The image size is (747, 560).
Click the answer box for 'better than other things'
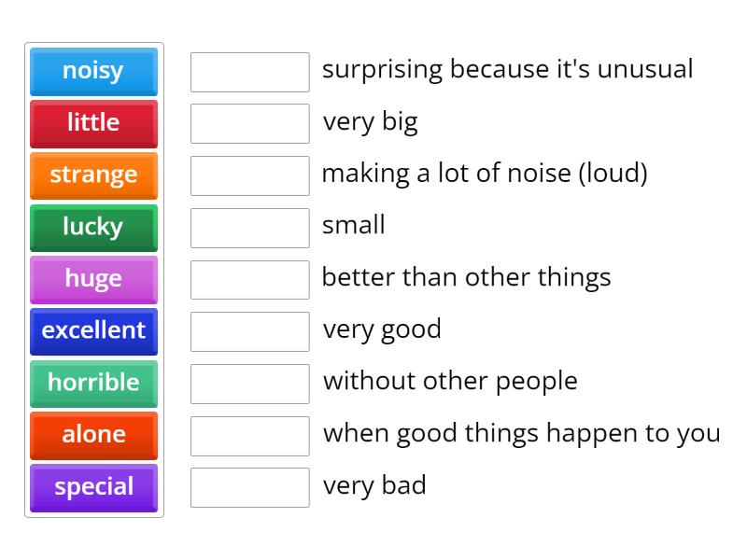[x=249, y=279]
